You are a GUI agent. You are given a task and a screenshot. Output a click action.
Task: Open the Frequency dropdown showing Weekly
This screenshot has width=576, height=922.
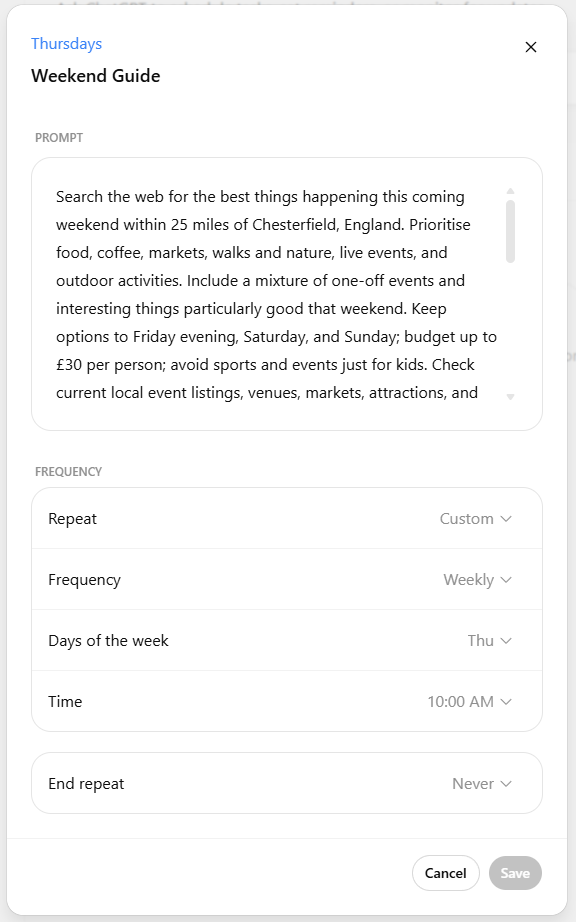pyautogui.click(x=477, y=580)
